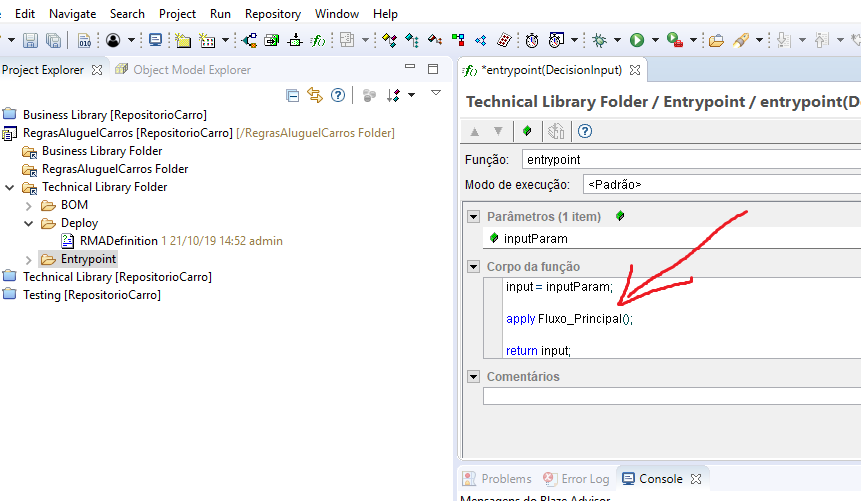
Task: Select the inputParam parameter row
Action: pyautogui.click(x=672, y=238)
